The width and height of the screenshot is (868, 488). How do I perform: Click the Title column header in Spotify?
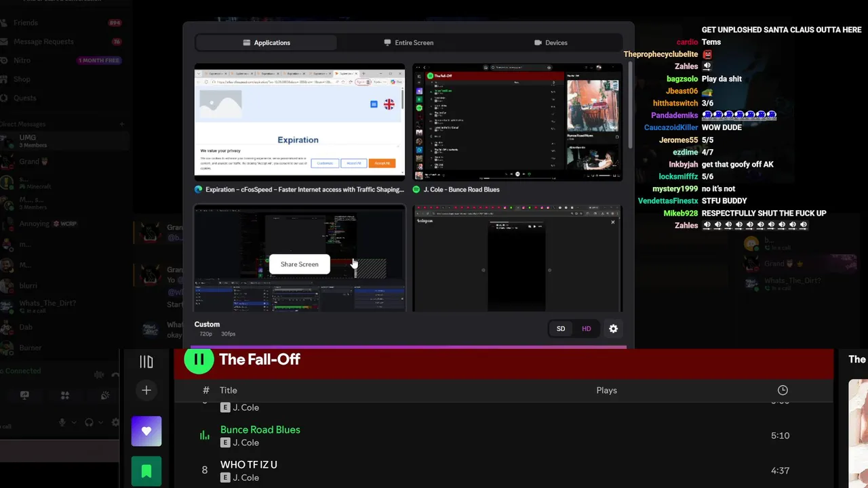pos(229,390)
